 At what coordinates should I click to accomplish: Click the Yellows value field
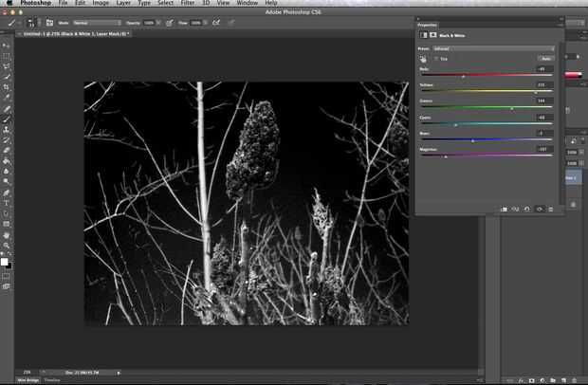coord(544,85)
